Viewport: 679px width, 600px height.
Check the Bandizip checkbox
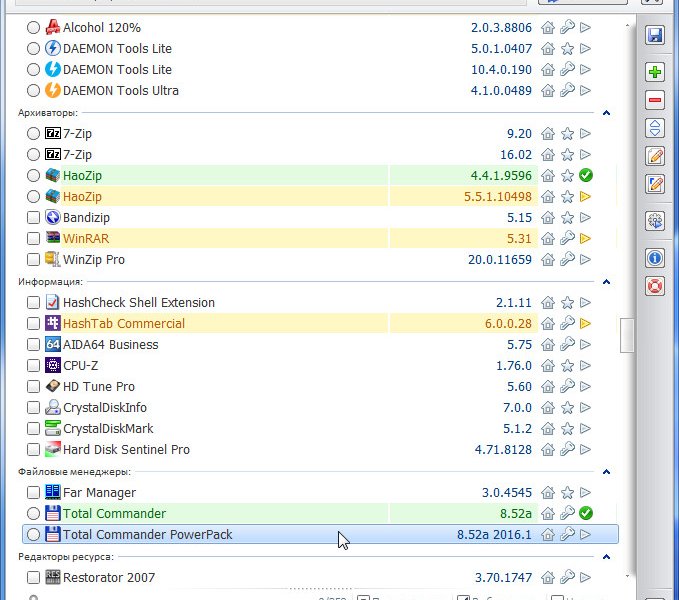tap(33, 217)
